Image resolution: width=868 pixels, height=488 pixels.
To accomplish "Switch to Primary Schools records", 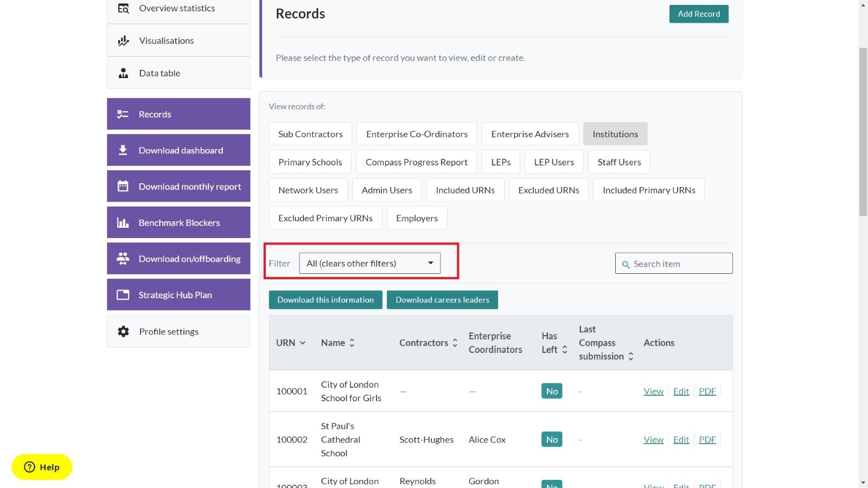I will point(310,162).
